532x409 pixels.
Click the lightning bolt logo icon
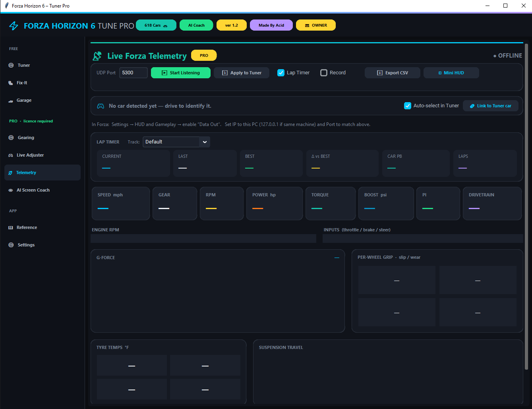point(14,26)
